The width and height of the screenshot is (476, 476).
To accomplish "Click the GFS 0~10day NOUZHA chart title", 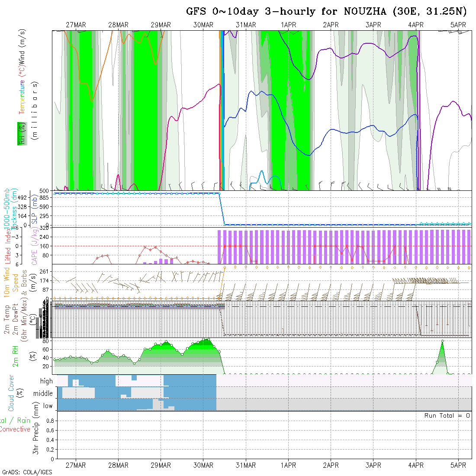I will [x=327, y=11].
